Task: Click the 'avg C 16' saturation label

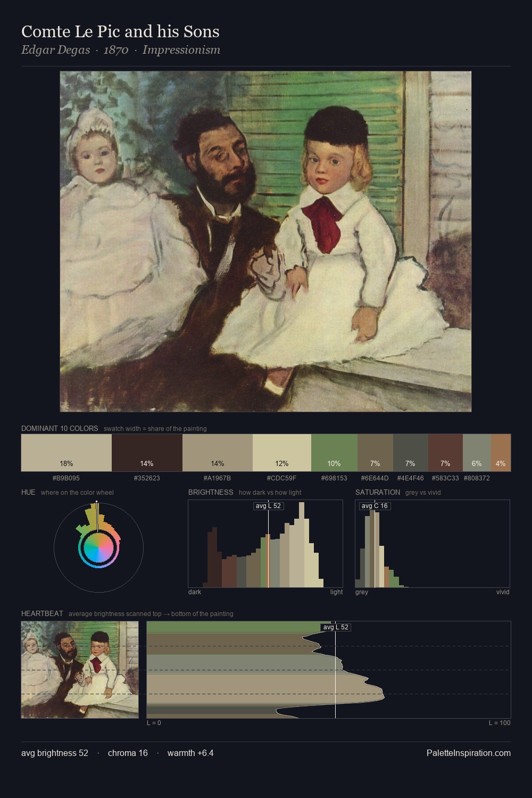Action: pyautogui.click(x=375, y=506)
